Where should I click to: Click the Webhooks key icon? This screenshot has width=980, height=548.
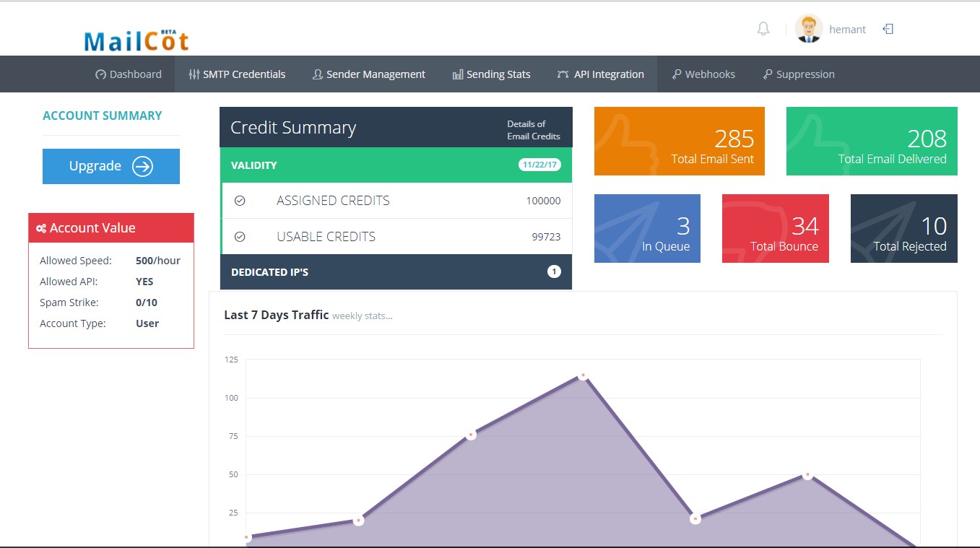coord(677,74)
